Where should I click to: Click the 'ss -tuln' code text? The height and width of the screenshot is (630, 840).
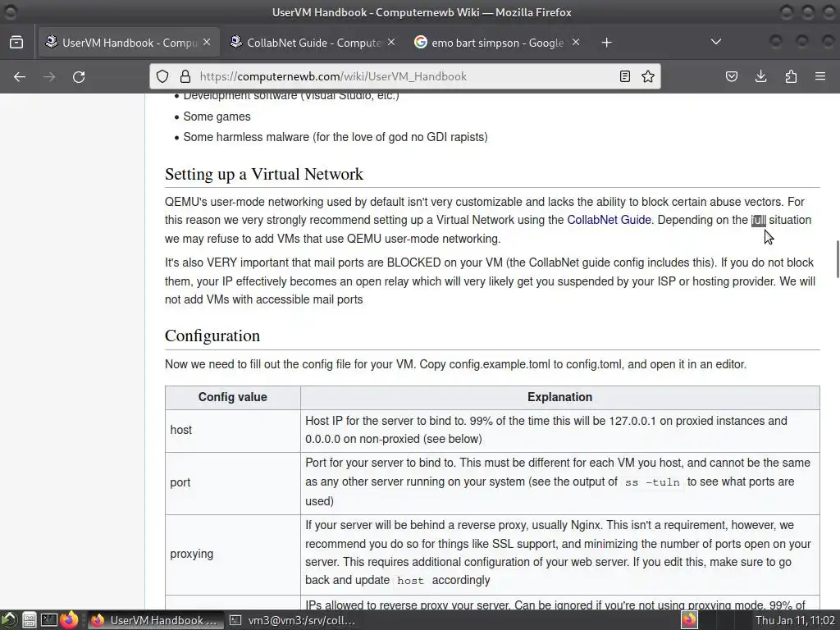(652, 482)
